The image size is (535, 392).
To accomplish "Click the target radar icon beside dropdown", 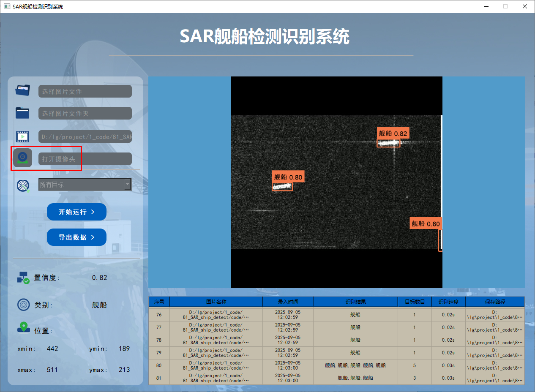I will pyautogui.click(x=24, y=185).
